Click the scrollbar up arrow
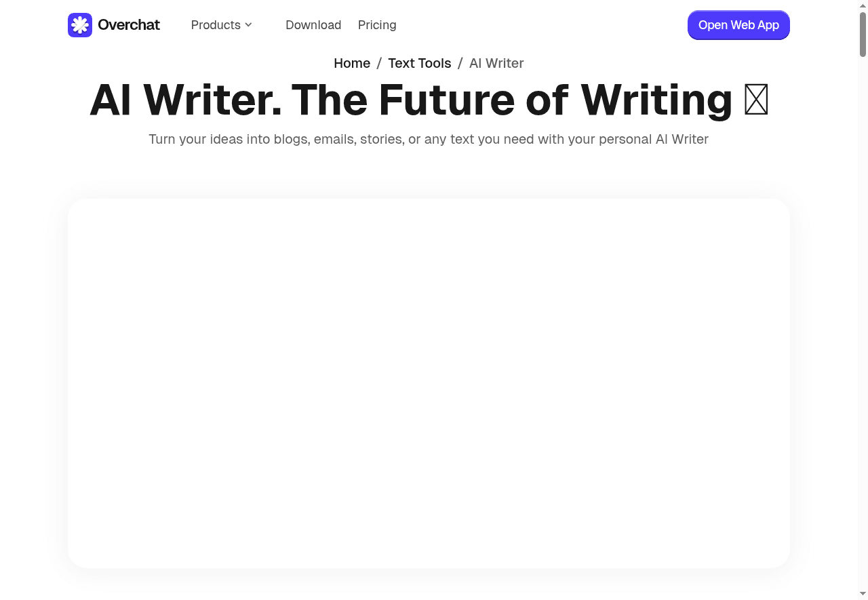 click(863, 5)
